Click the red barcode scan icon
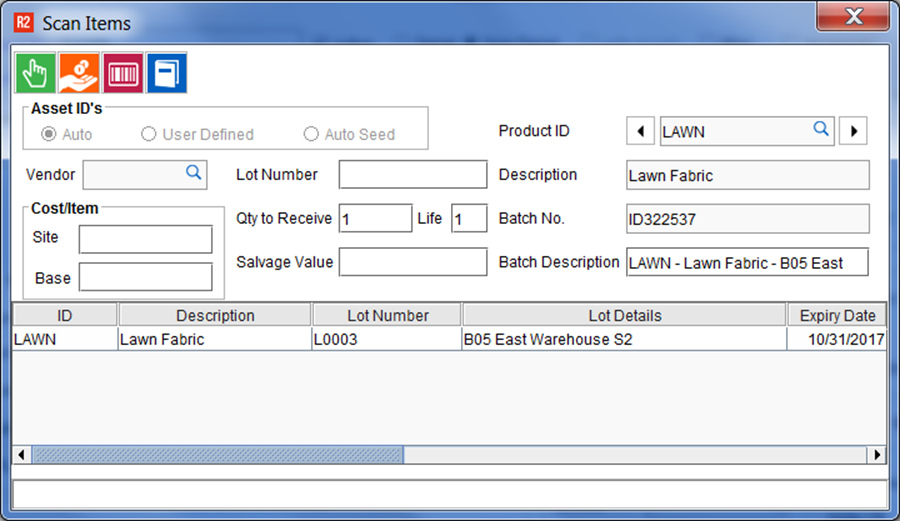The image size is (900, 521). tap(123, 73)
